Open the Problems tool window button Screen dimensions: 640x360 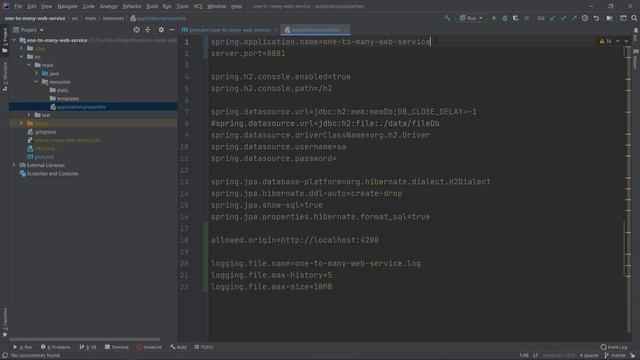(56, 347)
